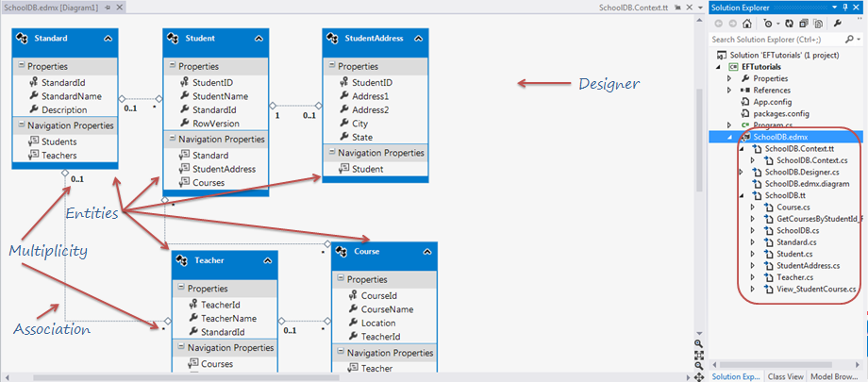868x382 pixels.
Task: Select View_StudentCourse.cs file
Action: point(816,289)
